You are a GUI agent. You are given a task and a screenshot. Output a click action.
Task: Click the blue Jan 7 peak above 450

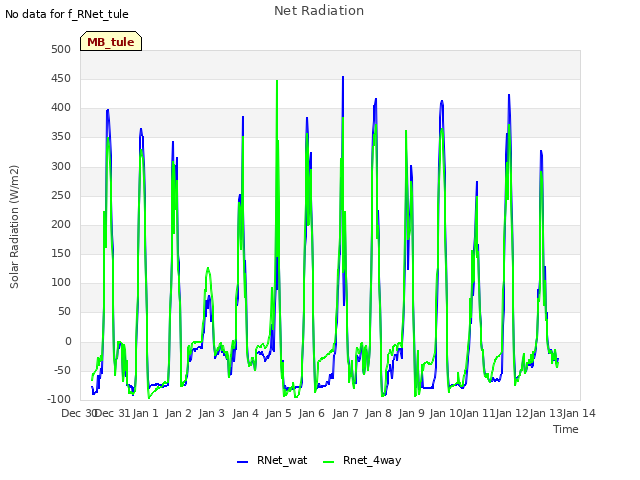[x=343, y=77]
